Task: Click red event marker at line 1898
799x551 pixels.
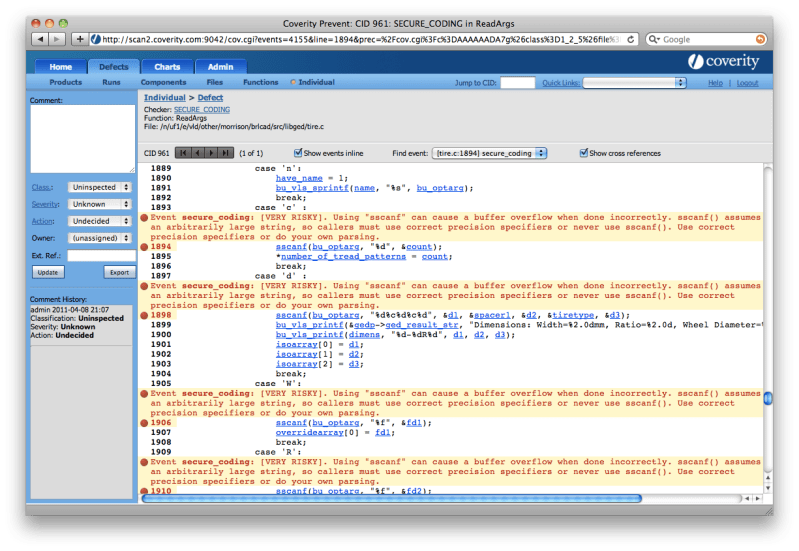Action: [144, 316]
